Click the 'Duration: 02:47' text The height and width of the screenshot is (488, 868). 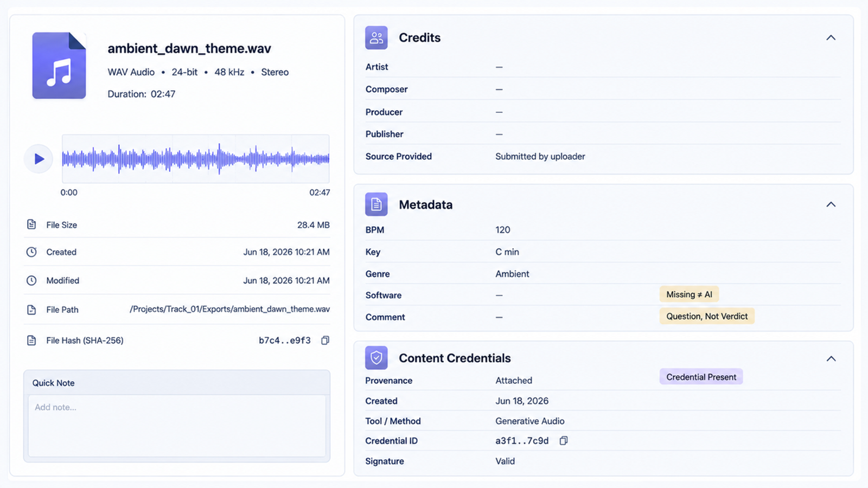tap(142, 94)
